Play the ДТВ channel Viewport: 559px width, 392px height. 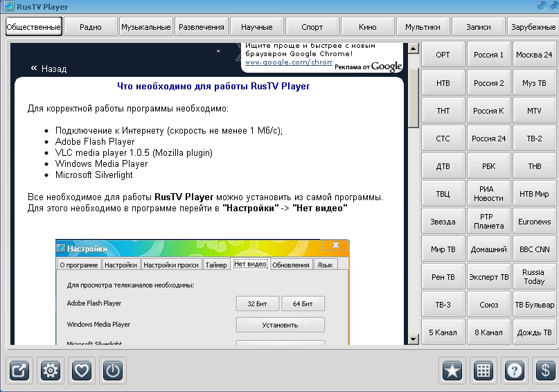tap(443, 166)
